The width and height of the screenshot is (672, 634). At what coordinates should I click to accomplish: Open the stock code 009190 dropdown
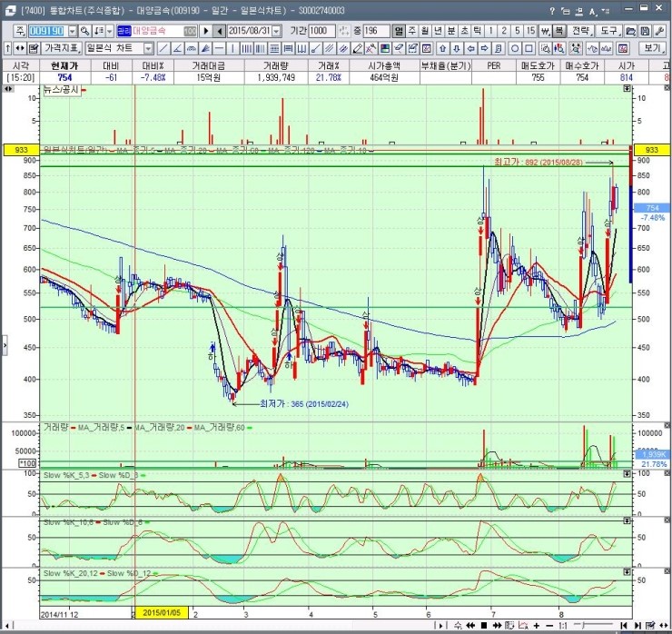coord(72,31)
